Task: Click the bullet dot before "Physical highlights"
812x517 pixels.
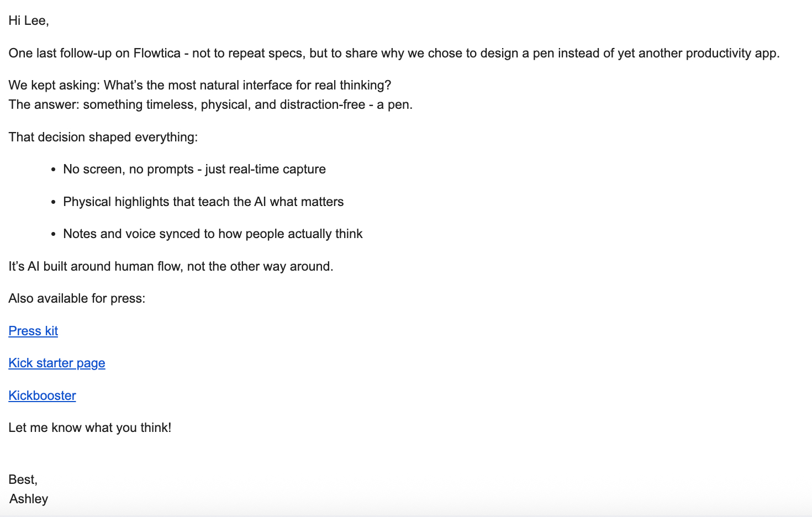Action: tap(53, 202)
